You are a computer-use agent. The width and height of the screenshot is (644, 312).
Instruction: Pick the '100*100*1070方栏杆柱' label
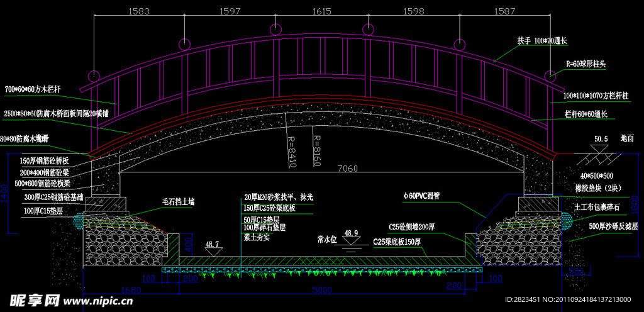[596, 96]
